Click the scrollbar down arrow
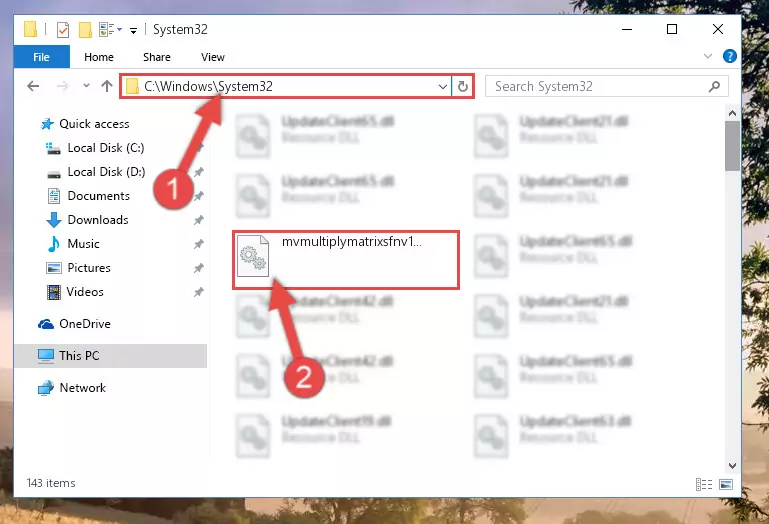Image resolution: width=769 pixels, height=524 pixels. pos(732,466)
